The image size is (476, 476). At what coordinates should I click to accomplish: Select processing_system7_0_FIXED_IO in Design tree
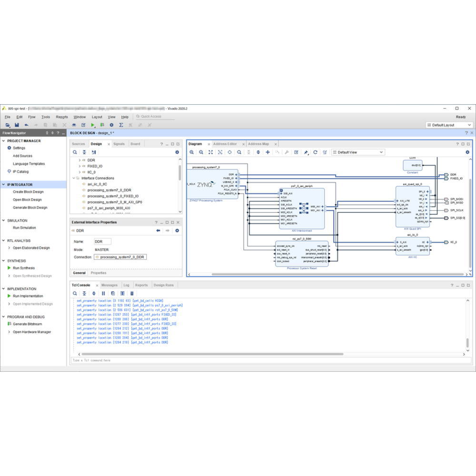(113, 196)
